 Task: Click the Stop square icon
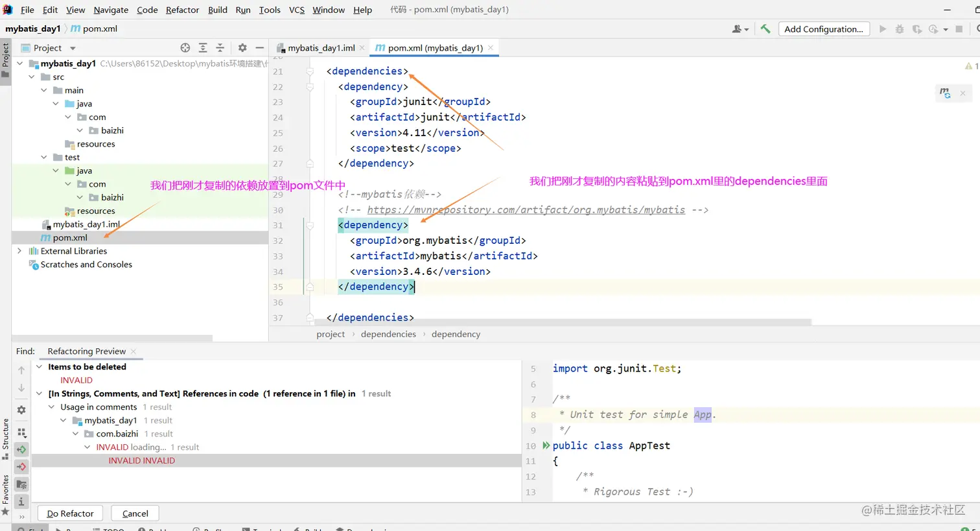959,29
